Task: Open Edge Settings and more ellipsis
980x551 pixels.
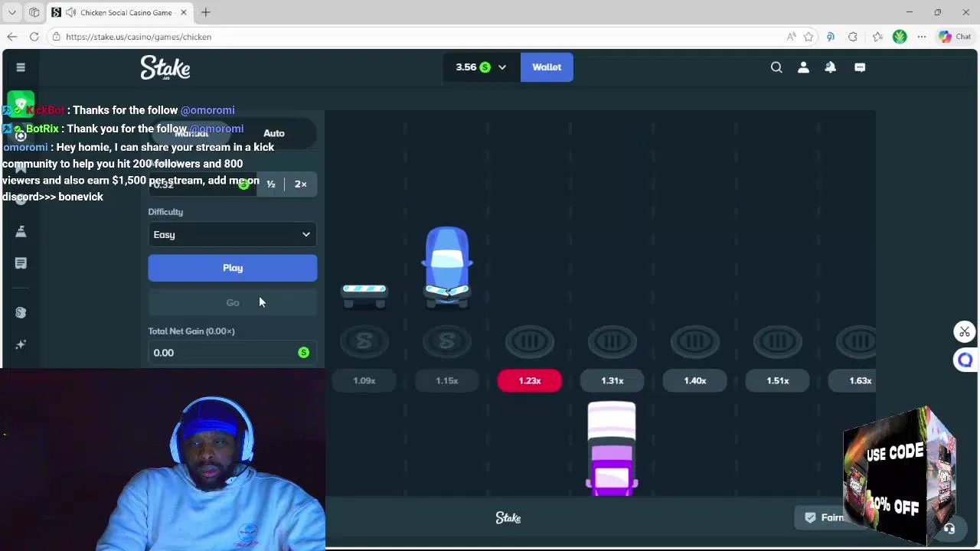Action: click(922, 37)
